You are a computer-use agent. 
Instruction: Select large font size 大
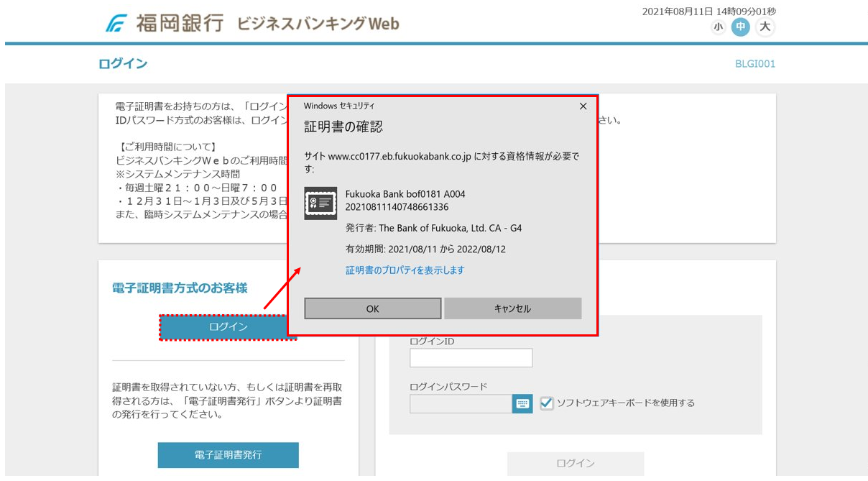point(765,27)
